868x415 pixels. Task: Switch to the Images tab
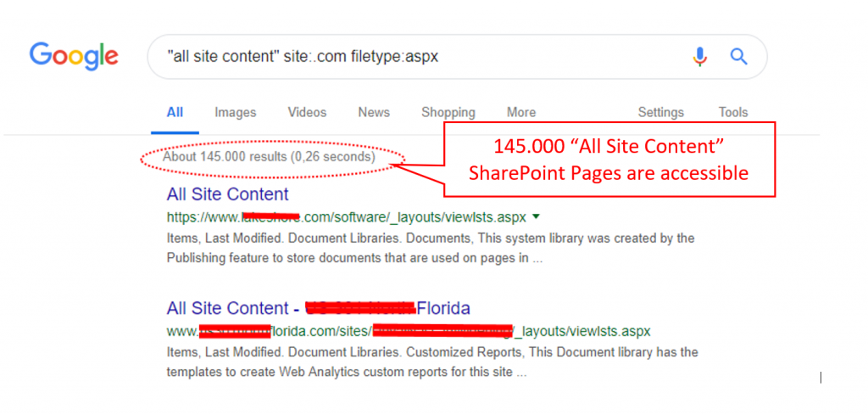(236, 113)
